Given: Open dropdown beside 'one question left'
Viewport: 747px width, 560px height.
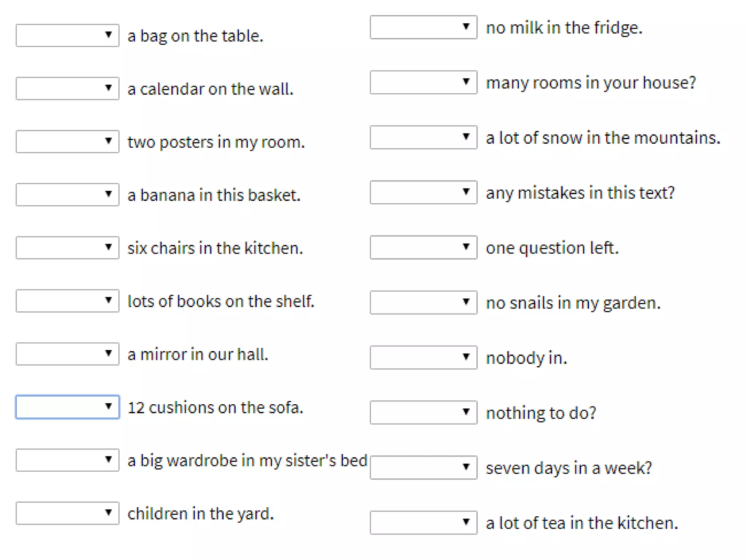Looking at the screenshot, I should point(423,248).
